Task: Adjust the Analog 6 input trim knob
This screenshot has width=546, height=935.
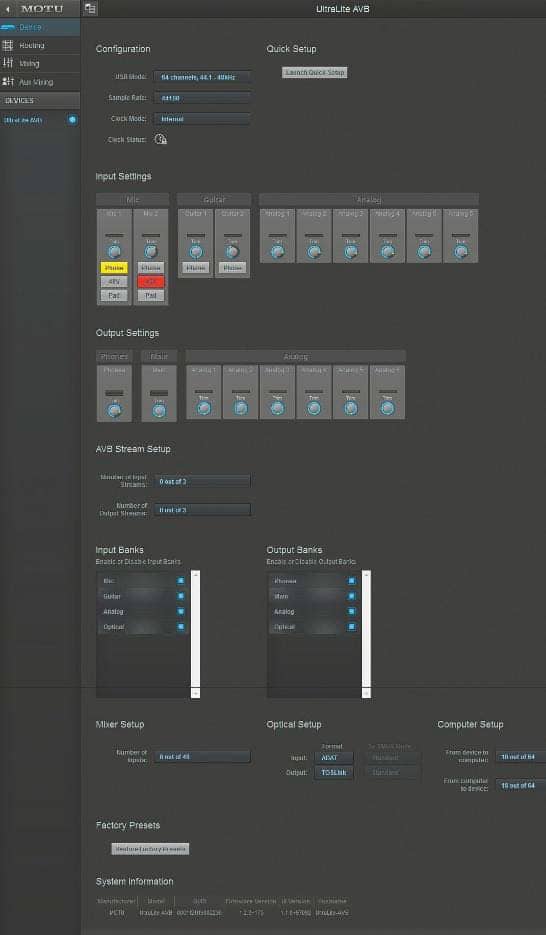Action: (x=461, y=252)
